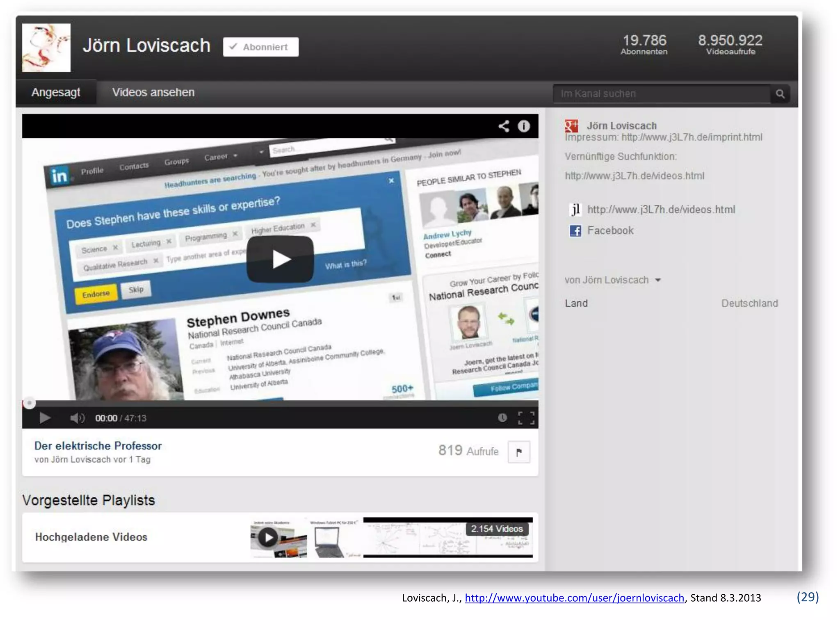The image size is (840, 630).
Task: Click the Vorgestellte Playlists heading
Action: 89,500
